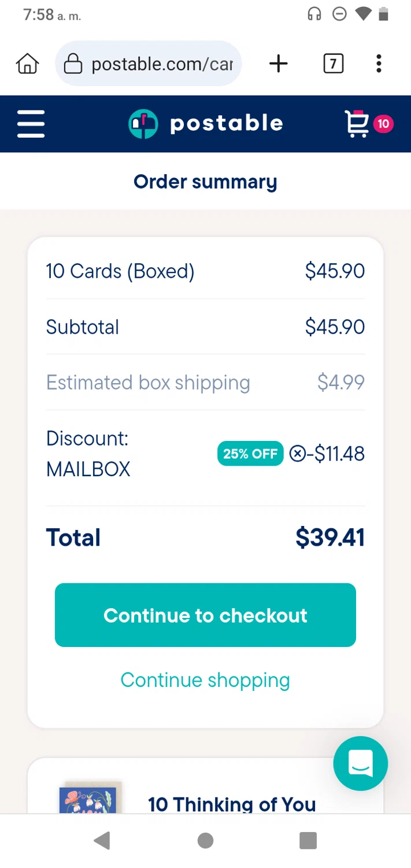Click Continue to checkout
Image resolution: width=411 pixels, height=868 pixels.
click(205, 615)
